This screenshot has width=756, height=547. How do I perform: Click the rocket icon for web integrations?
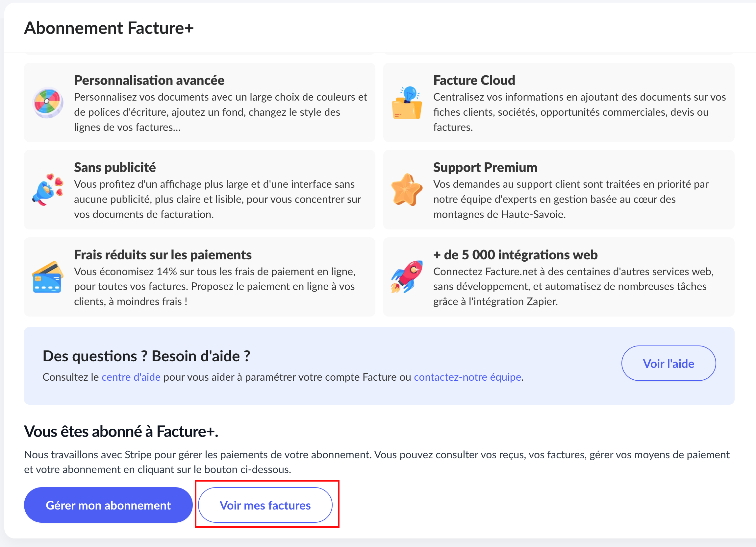pos(407,277)
